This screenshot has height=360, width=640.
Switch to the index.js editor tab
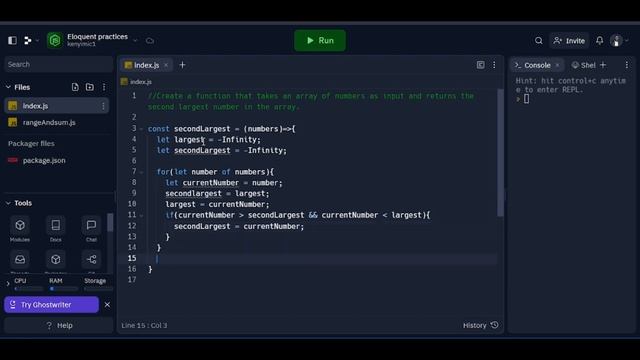tap(146, 65)
